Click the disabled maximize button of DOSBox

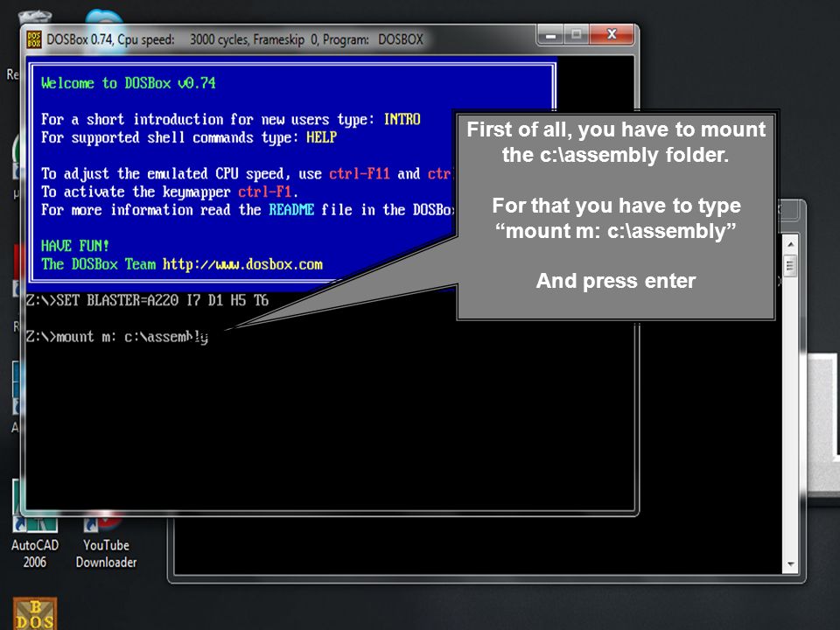point(577,35)
